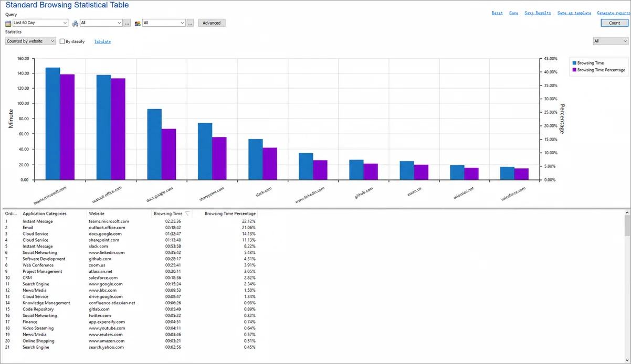Click the computer network icon in Query row
The height and width of the screenshot is (364, 631).
(x=75, y=23)
